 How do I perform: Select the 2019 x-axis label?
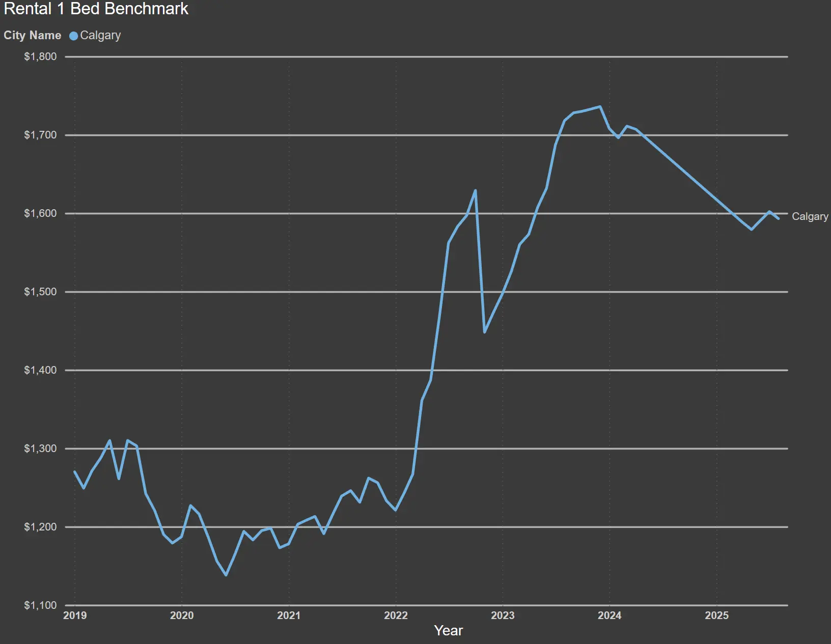pos(75,615)
